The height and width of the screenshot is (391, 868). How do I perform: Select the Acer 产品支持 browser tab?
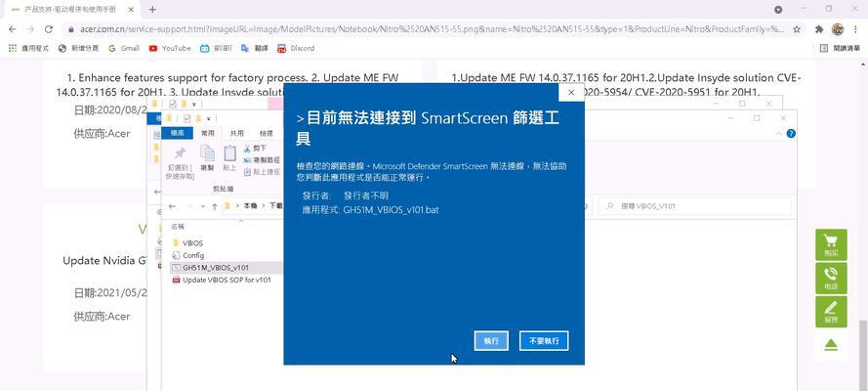pyautogui.click(x=69, y=10)
